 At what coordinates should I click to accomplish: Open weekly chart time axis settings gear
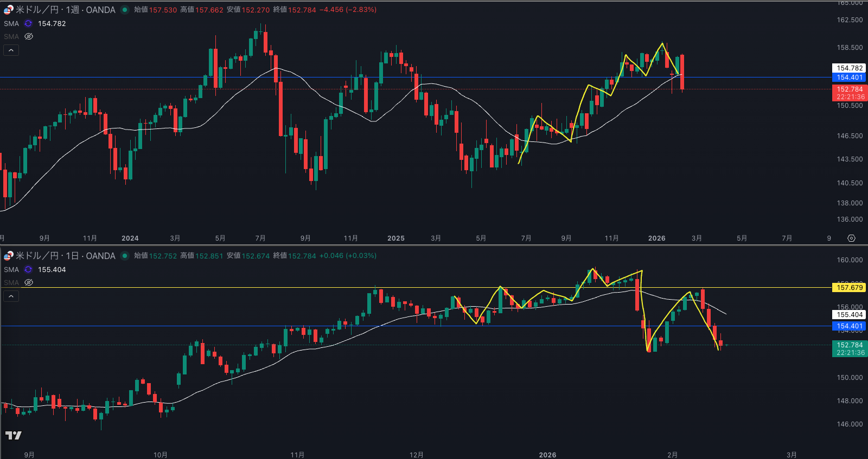pyautogui.click(x=851, y=238)
